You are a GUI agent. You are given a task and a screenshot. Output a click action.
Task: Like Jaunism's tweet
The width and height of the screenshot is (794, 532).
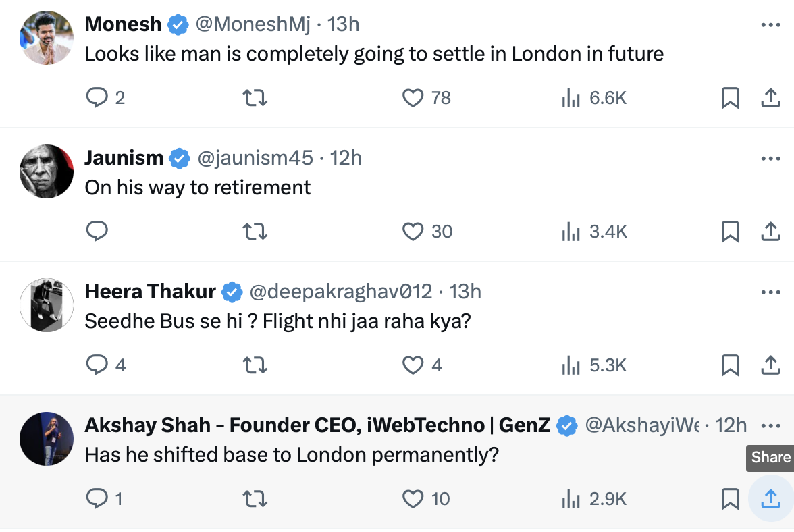pos(413,232)
